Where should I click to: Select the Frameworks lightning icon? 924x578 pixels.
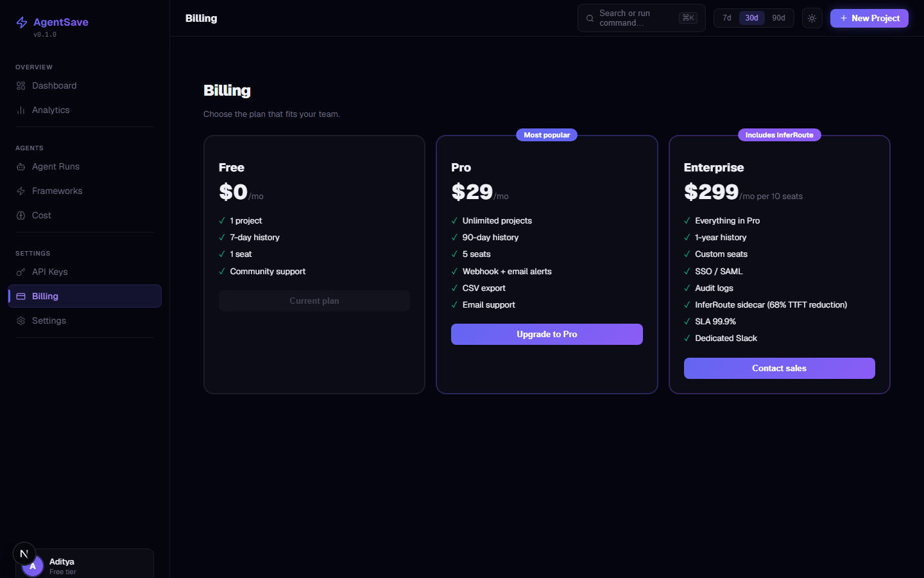[x=21, y=191]
